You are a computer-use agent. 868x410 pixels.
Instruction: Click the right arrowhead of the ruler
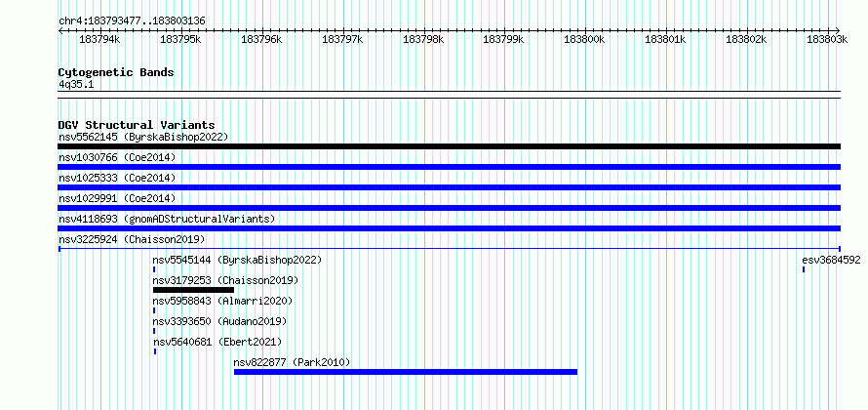(x=838, y=30)
